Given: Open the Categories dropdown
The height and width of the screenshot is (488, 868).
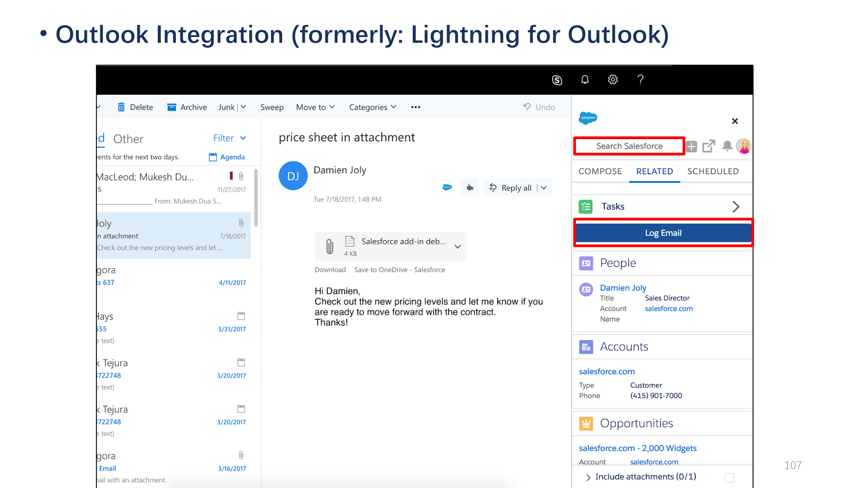Looking at the screenshot, I should 373,107.
